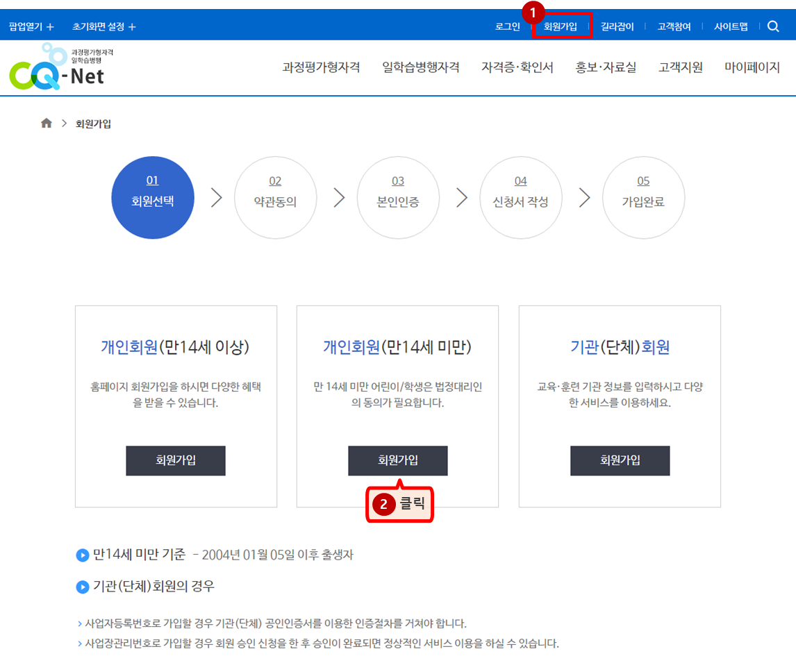Open the 길라잡이 link
796x672 pixels.
click(x=617, y=26)
